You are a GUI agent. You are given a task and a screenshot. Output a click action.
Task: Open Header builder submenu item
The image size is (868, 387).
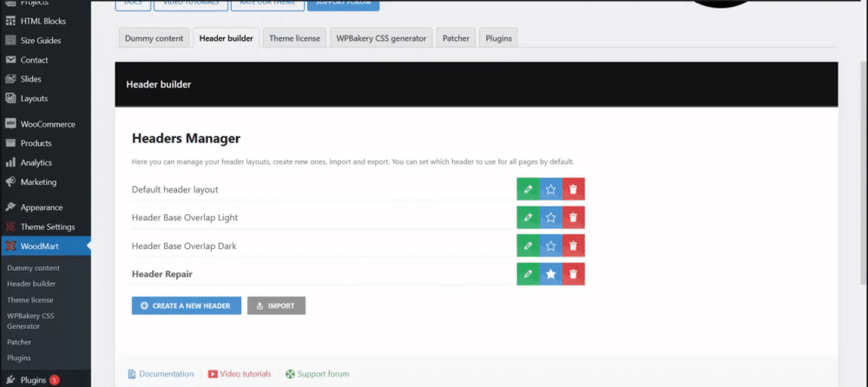pyautogui.click(x=31, y=284)
